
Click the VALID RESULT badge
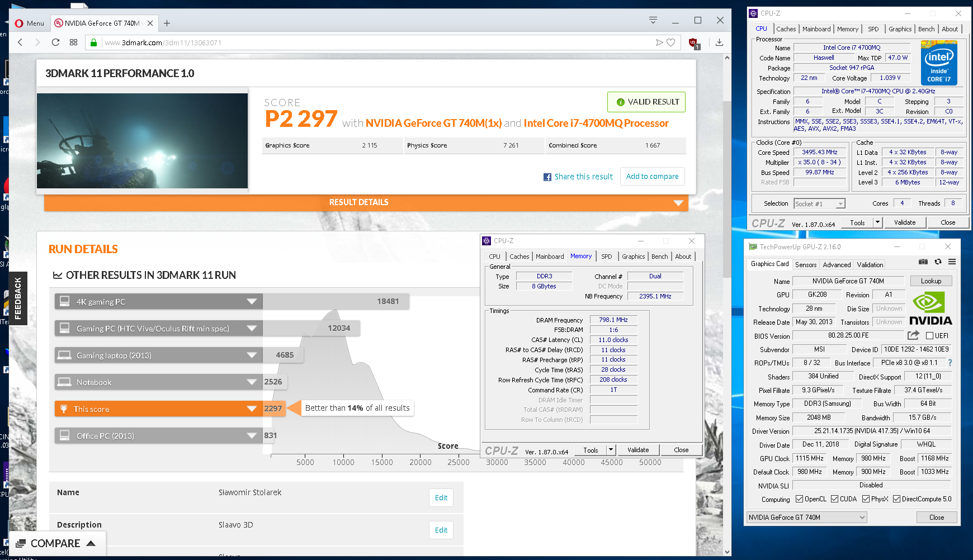tap(646, 102)
